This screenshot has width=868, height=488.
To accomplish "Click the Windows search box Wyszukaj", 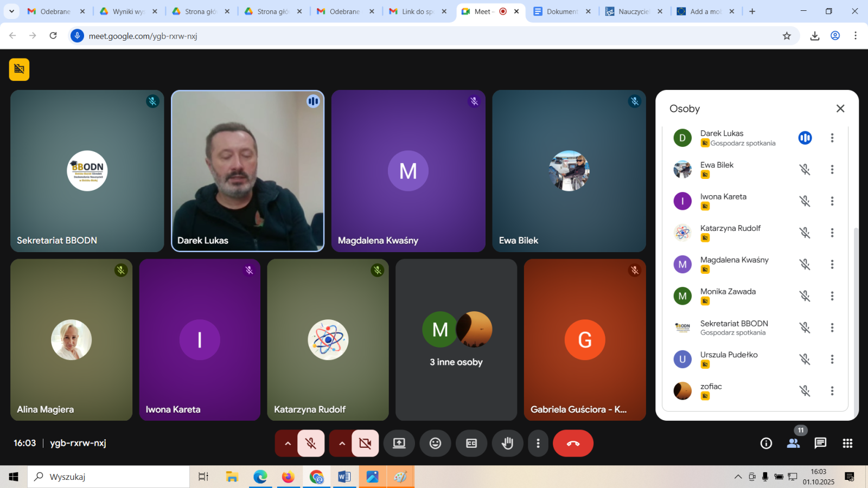I will pyautogui.click(x=108, y=477).
